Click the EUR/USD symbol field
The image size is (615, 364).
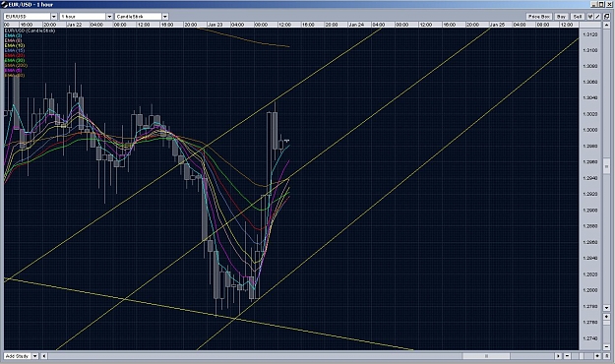point(28,17)
